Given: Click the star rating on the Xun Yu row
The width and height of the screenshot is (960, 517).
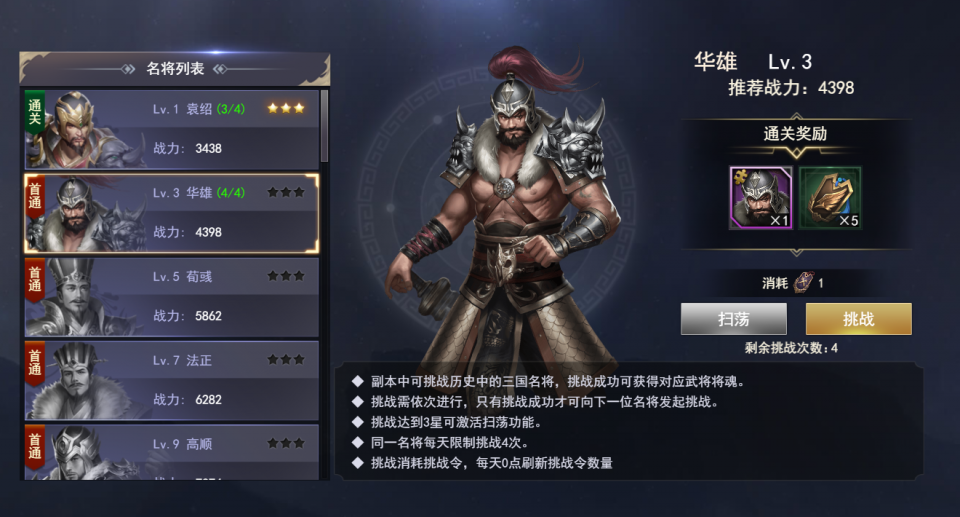Looking at the screenshot, I should click(x=286, y=276).
